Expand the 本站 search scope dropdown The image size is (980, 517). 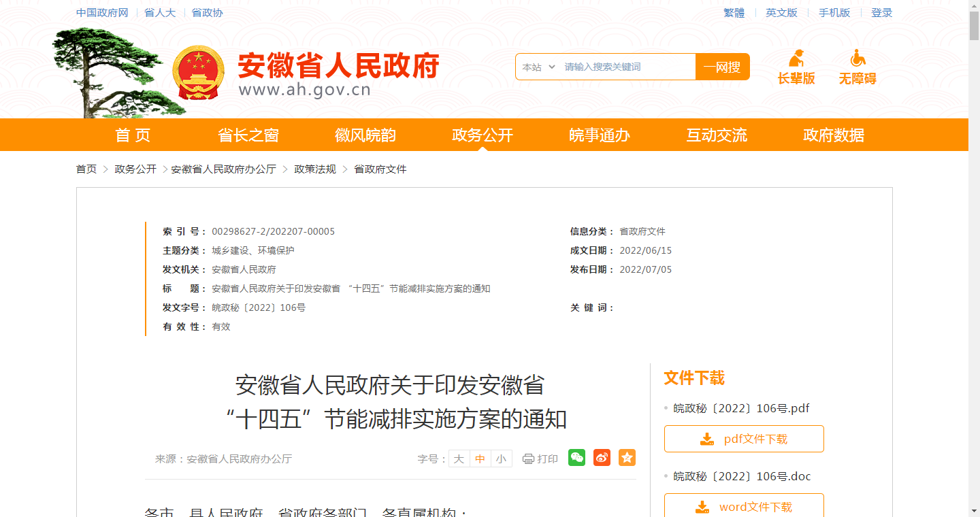click(x=538, y=67)
